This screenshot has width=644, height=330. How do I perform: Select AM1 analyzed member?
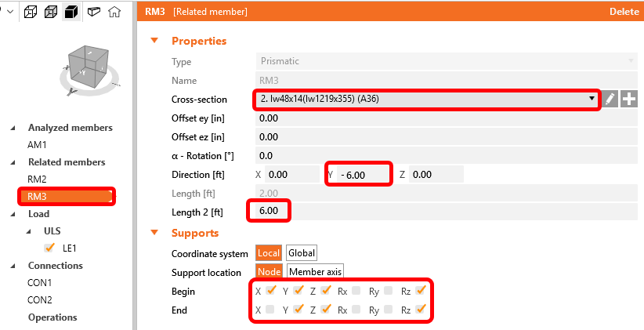38,145
